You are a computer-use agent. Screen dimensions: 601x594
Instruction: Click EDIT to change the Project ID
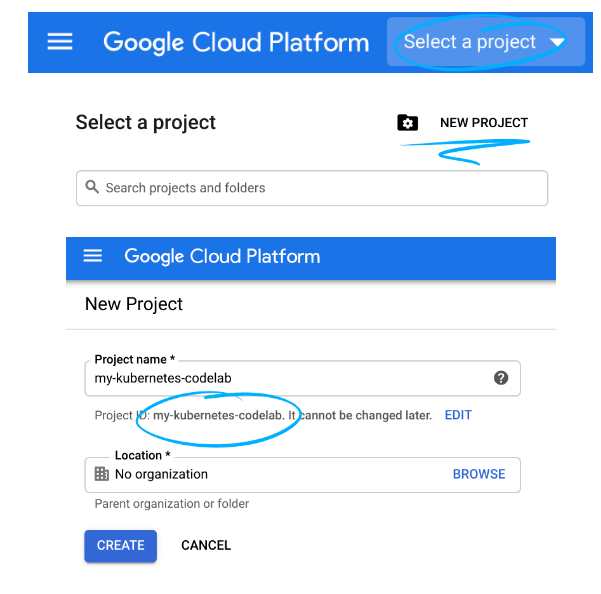coord(458,415)
